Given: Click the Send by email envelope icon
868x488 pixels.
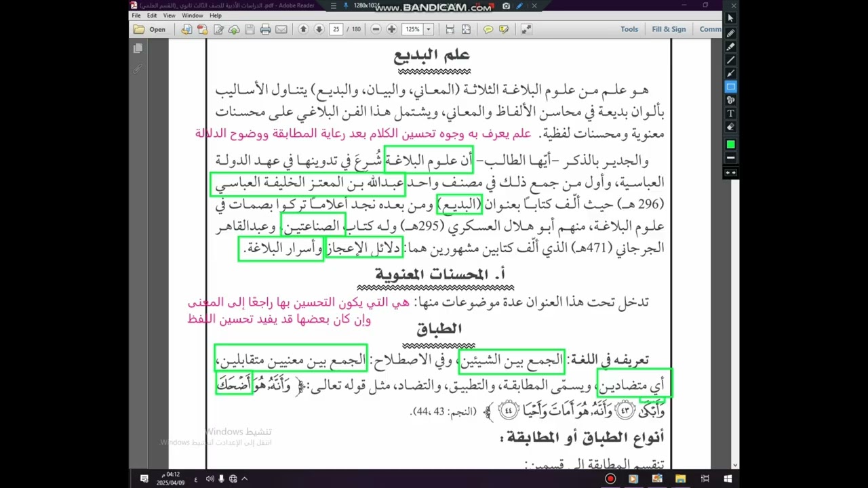Looking at the screenshot, I should (281, 29).
